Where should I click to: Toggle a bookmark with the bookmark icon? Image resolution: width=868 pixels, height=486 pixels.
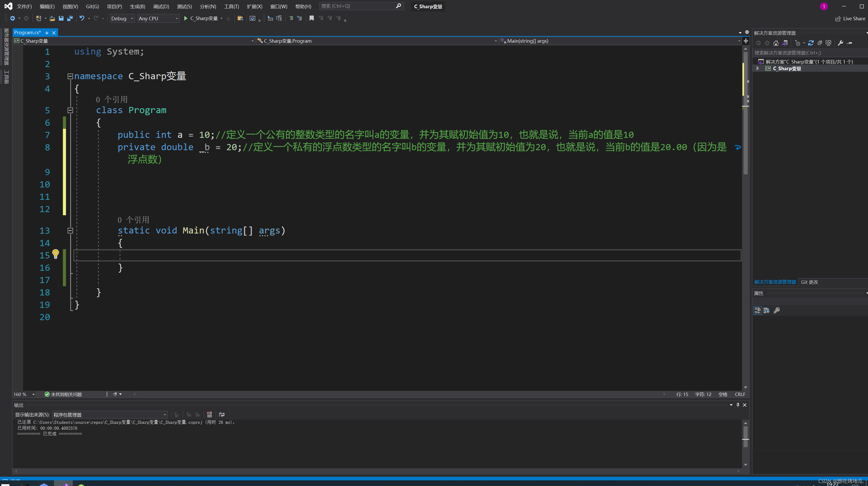[312, 19]
